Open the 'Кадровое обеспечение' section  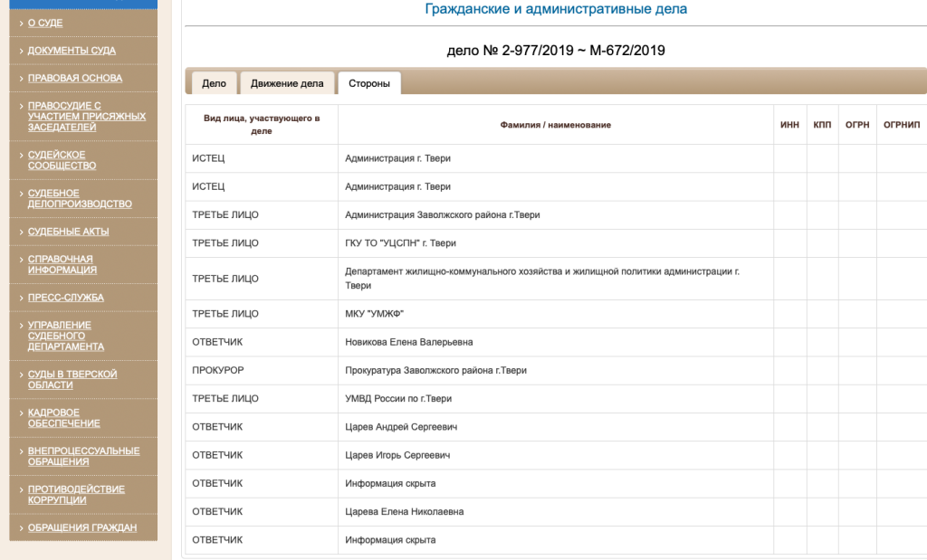(63, 418)
